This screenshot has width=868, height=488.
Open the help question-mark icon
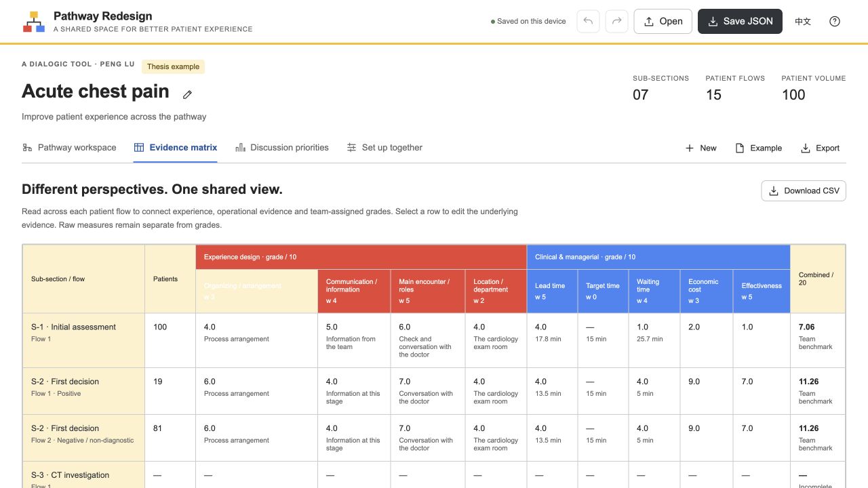[835, 21]
